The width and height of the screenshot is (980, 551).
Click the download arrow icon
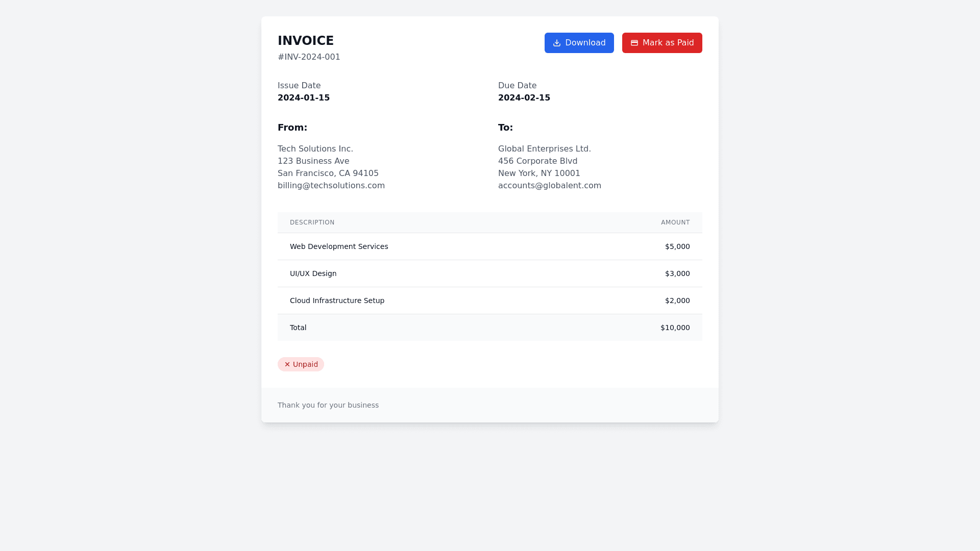(557, 43)
